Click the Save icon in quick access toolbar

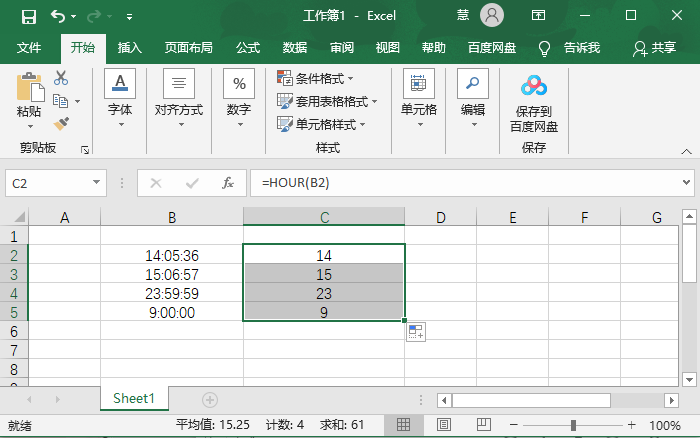[29, 17]
